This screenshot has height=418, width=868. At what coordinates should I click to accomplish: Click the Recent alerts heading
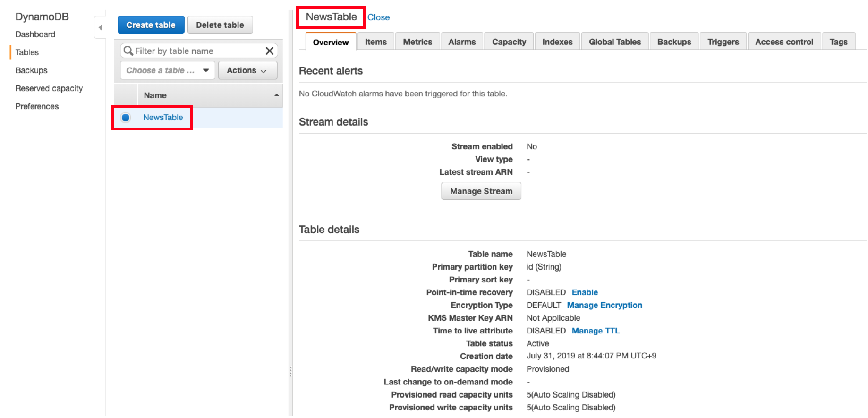click(x=331, y=71)
